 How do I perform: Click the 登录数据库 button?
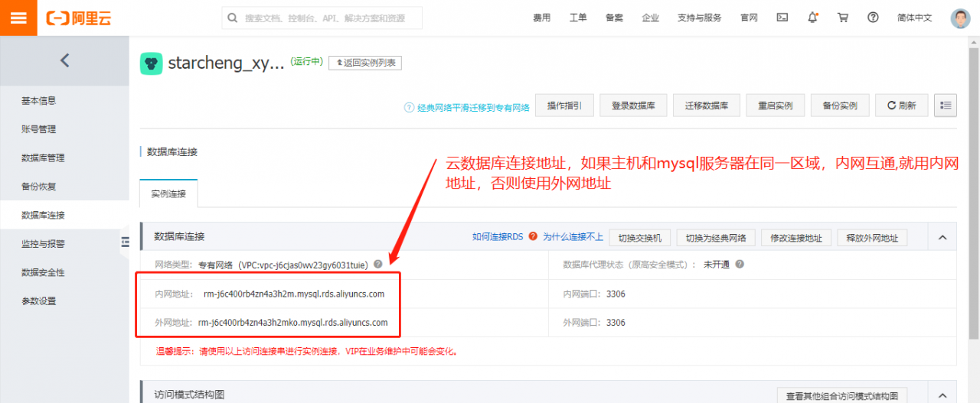pos(633,106)
